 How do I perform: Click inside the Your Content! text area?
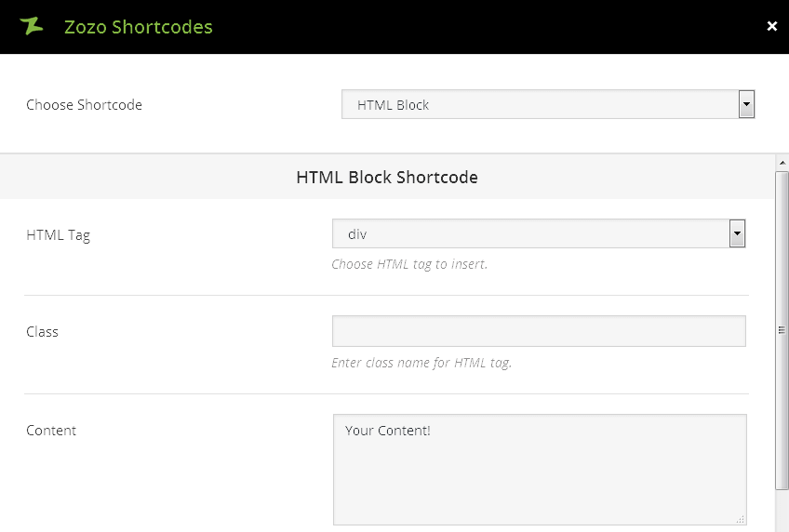(x=539, y=469)
